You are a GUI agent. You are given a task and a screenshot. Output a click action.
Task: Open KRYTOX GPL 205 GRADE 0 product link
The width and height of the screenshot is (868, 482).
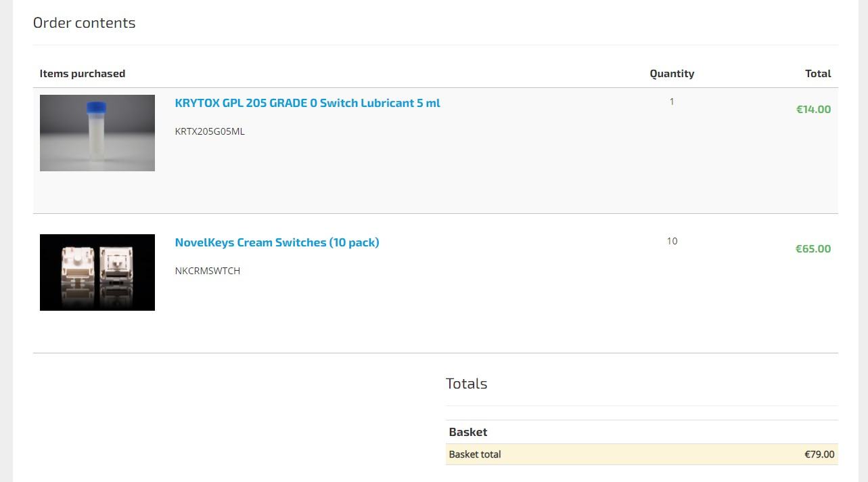(307, 103)
